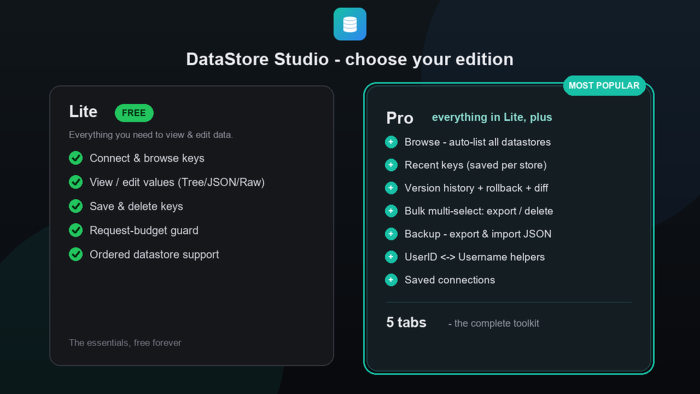This screenshot has width=700, height=394.
Task: Click the 'Ordered datastore support' text
Action: click(154, 255)
